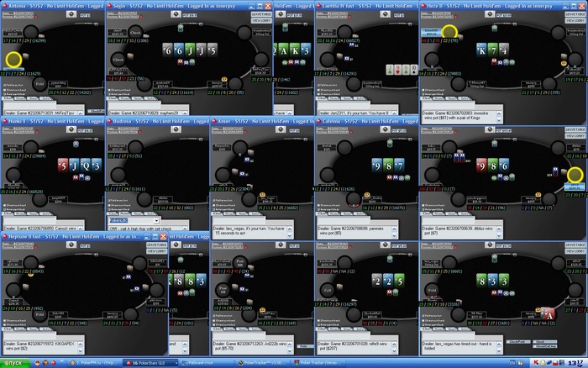588x368 pixels.
Task: Open hand replayer icon in Segin table
Action: [176, 14]
